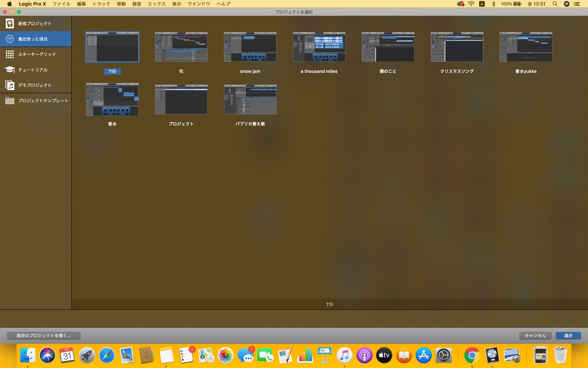The image size is (588, 368).
Task: Pick the パプリカ替え歌 project thumbnail
Action: 250,99
